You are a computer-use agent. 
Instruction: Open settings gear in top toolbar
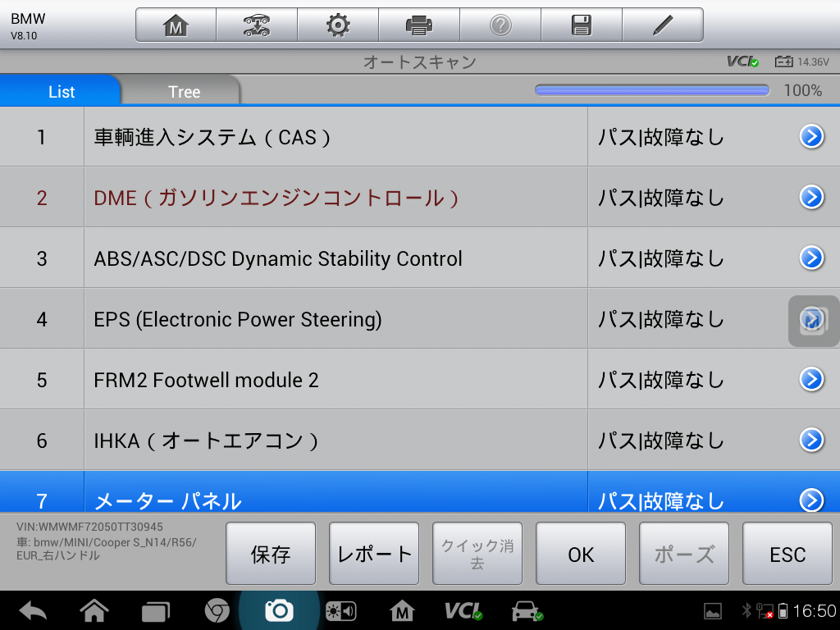pyautogui.click(x=338, y=25)
